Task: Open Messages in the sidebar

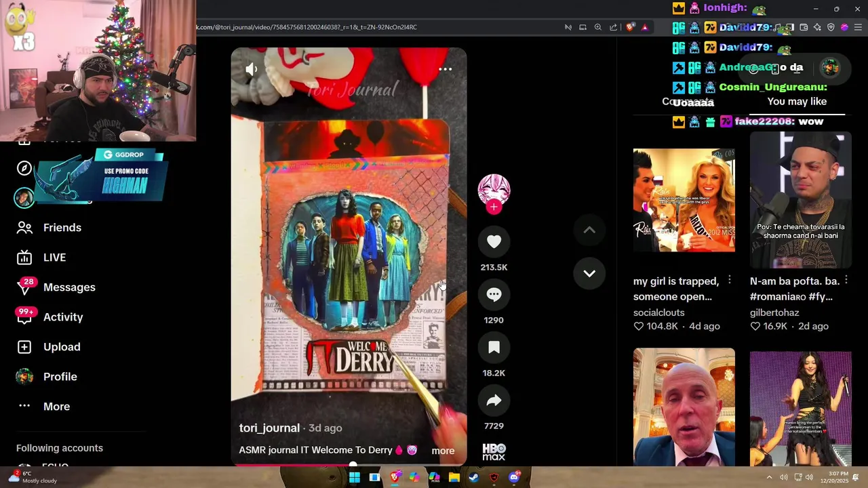Action: coord(56,287)
